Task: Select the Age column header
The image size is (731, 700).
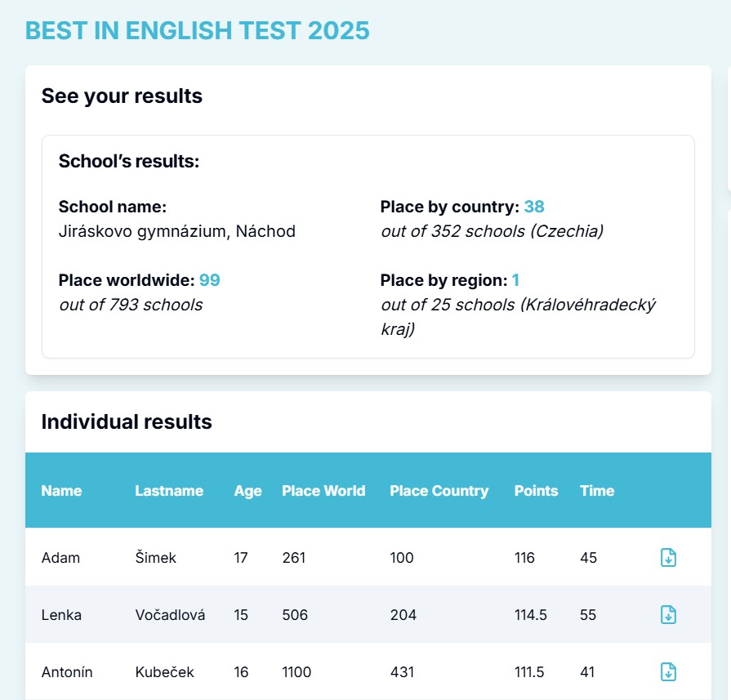Action: coord(247,491)
